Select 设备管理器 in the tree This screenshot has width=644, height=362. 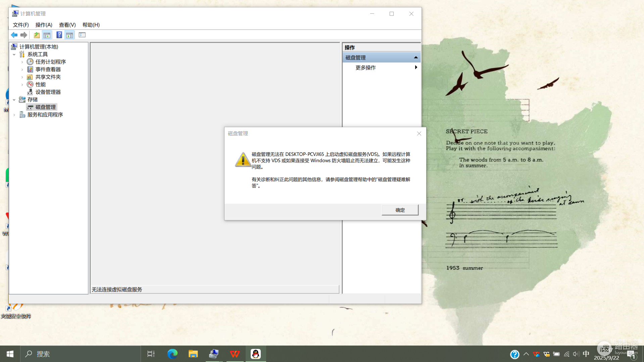(48, 92)
